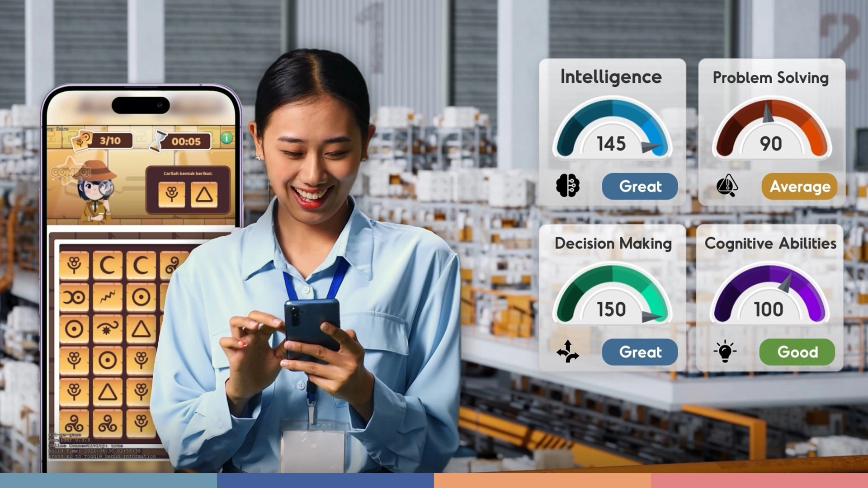The height and width of the screenshot is (488, 868).
Task: Expand the Decision Making score panel
Action: click(x=612, y=298)
